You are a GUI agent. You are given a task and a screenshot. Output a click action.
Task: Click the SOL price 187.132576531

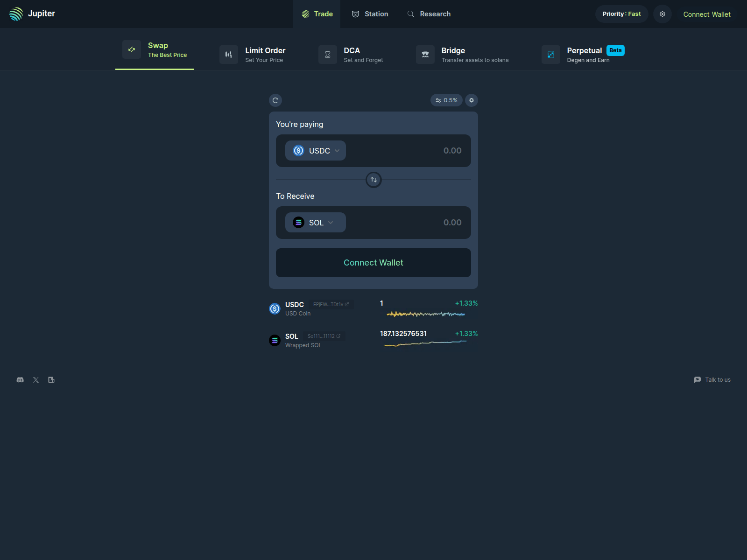point(403,334)
